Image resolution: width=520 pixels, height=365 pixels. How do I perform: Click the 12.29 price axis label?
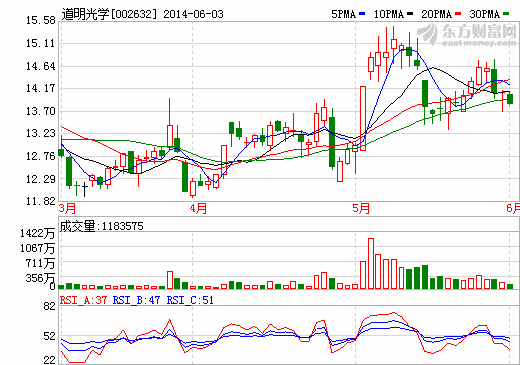pos(41,179)
